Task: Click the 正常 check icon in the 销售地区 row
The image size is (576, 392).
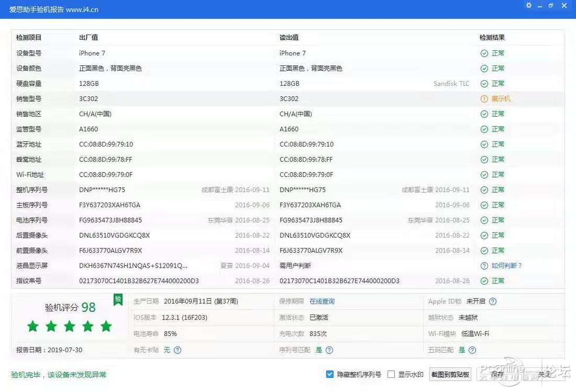Action: (485, 114)
